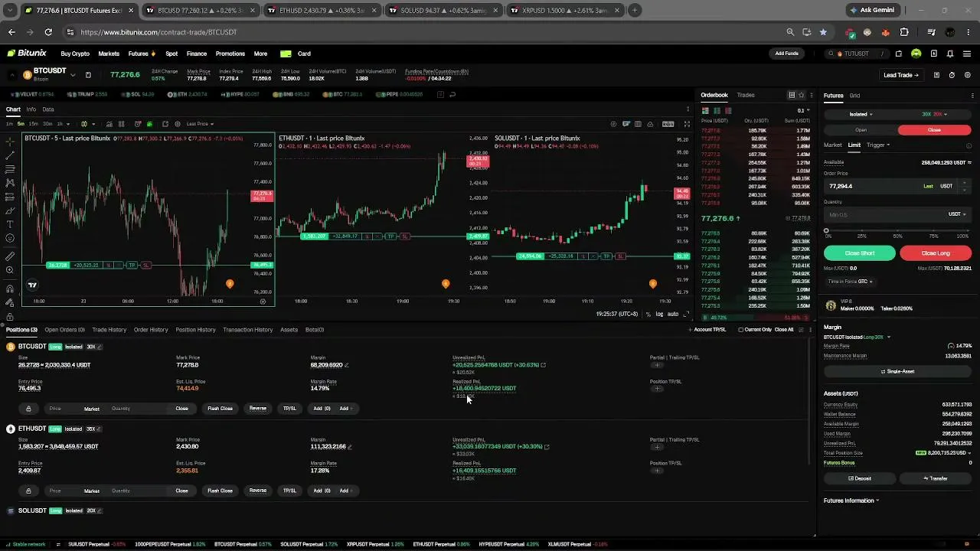Viewport: 980px width, 551px height.
Task: Open orderbook 0.1 price grouping dropdown
Action: pos(803,110)
